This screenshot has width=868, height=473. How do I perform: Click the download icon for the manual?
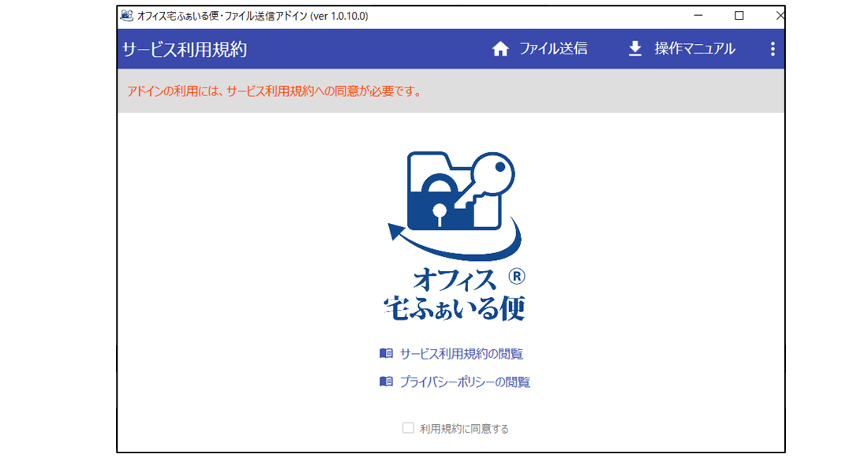[x=635, y=49]
